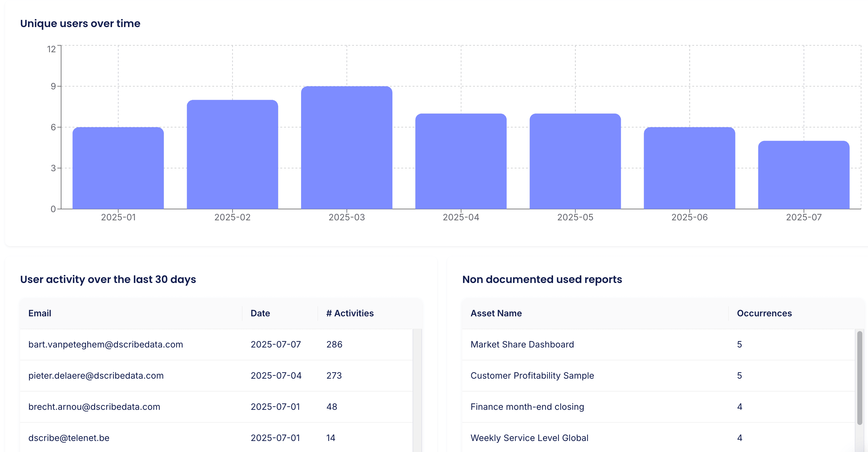Screen dimensions: 868x452
Task: Click the tallest 2025-03 bar
Action: pyautogui.click(x=346, y=148)
